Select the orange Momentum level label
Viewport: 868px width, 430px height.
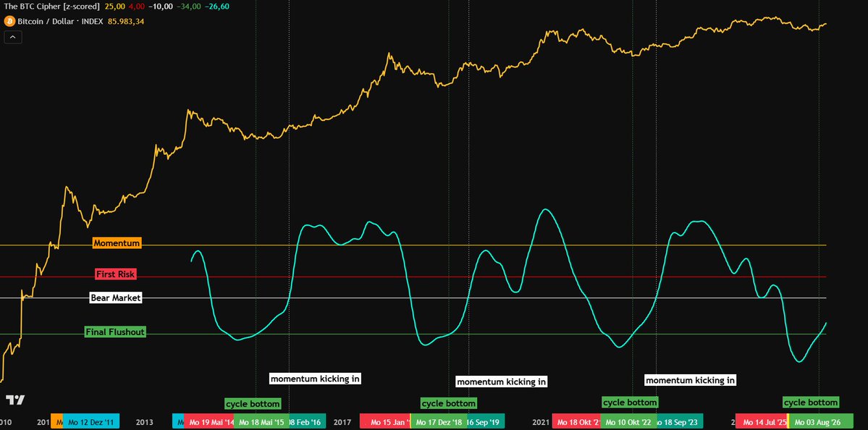(117, 243)
